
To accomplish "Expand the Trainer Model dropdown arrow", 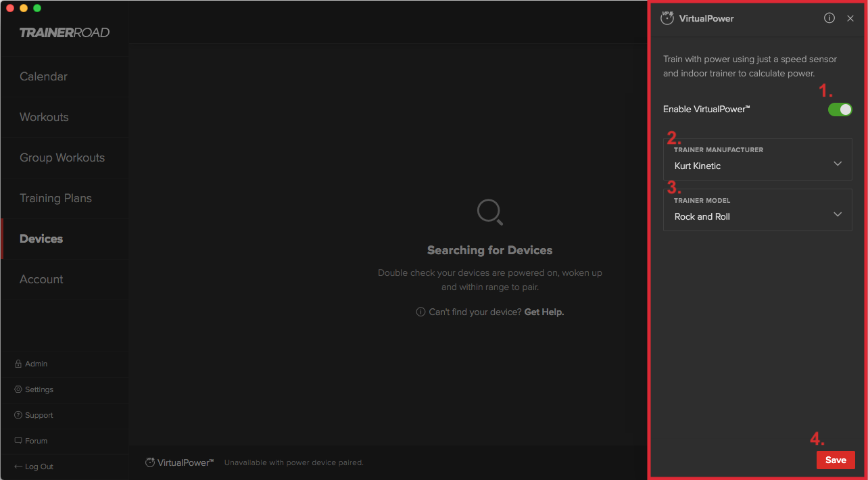I will click(x=838, y=214).
